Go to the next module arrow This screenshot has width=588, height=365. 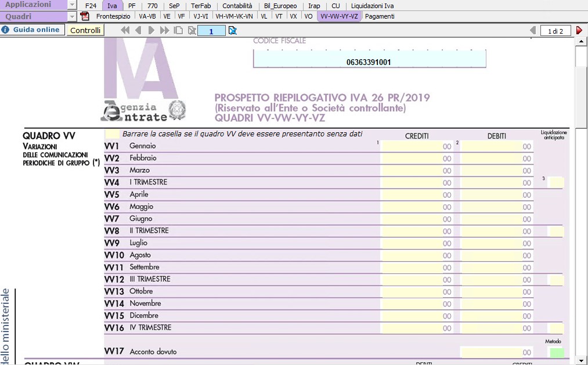[x=151, y=31]
